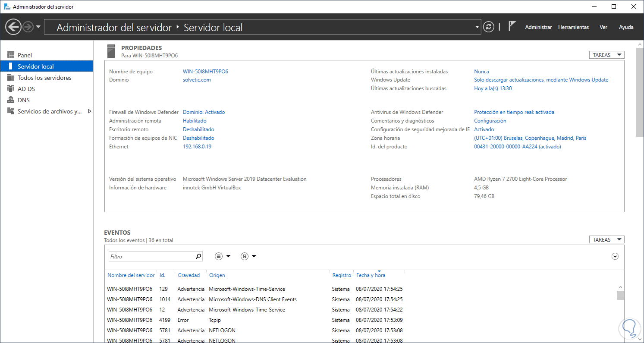Click the Panel dashboard icon
This screenshot has height=343, width=644.
[x=11, y=55]
